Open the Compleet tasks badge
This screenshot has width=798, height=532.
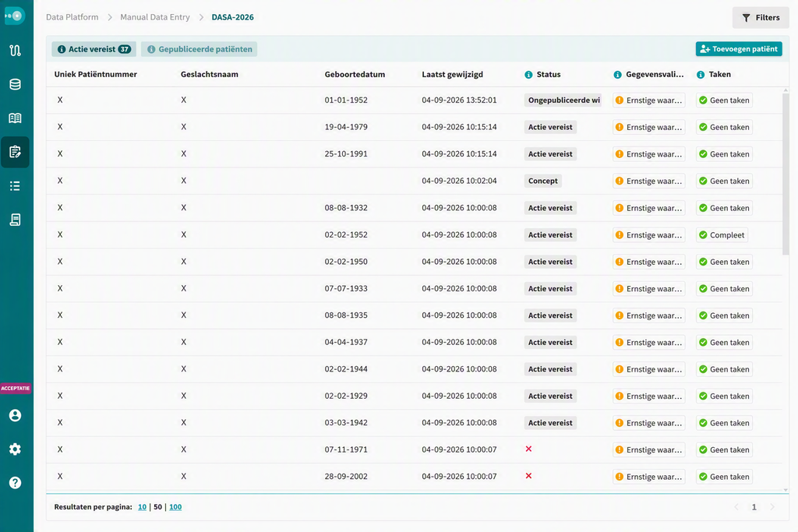tap(722, 235)
